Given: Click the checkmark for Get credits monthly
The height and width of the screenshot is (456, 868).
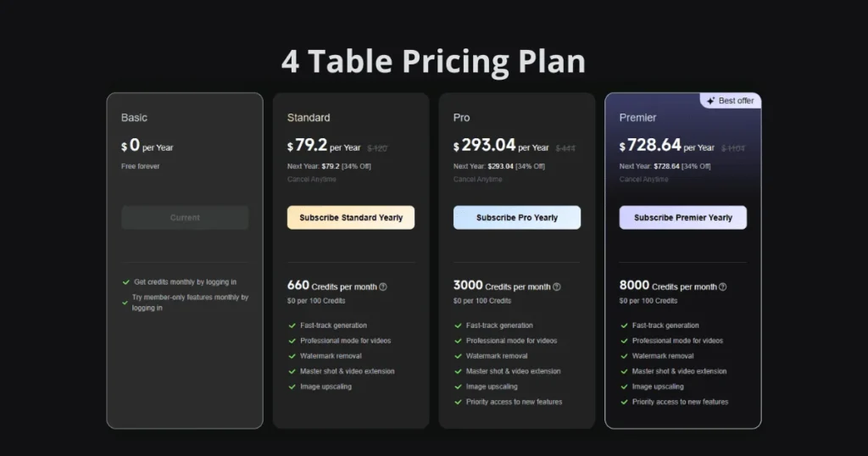Looking at the screenshot, I should pyautogui.click(x=125, y=282).
